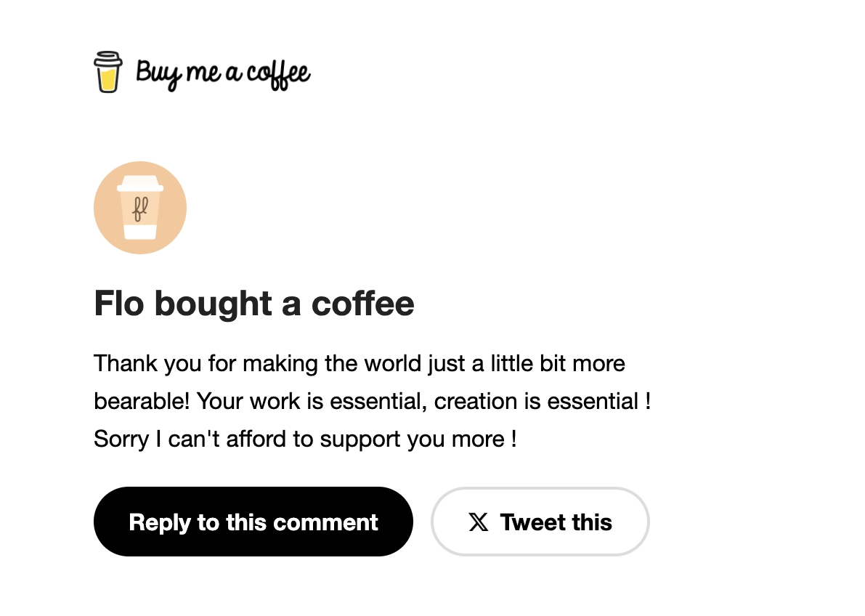This screenshot has height=616, width=865.
Task: Click the "Tweet this" label text
Action: click(x=556, y=522)
